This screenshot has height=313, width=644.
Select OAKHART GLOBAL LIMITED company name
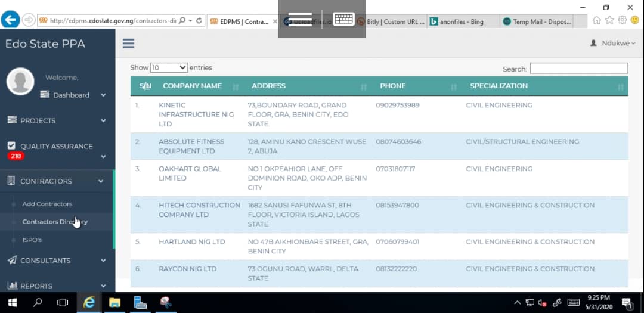190,173
